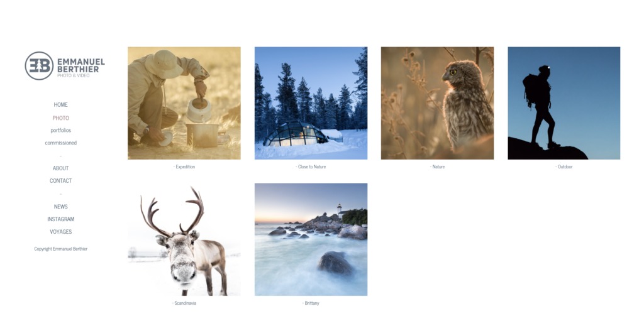Click the EB circular logo icon

pyautogui.click(x=39, y=65)
